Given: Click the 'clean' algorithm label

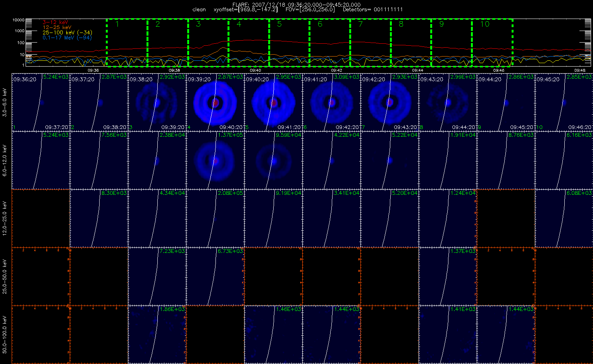Looking at the screenshot, I should click(x=199, y=10).
